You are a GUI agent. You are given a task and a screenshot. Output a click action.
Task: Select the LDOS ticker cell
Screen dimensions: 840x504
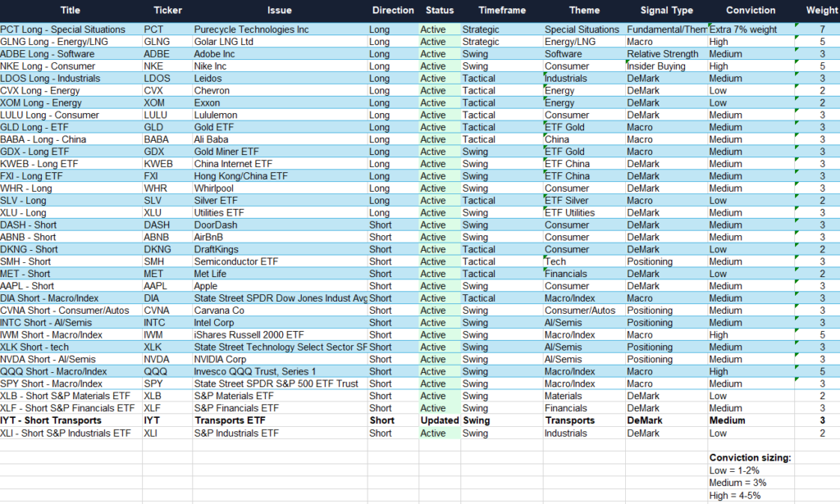pyautogui.click(x=167, y=79)
